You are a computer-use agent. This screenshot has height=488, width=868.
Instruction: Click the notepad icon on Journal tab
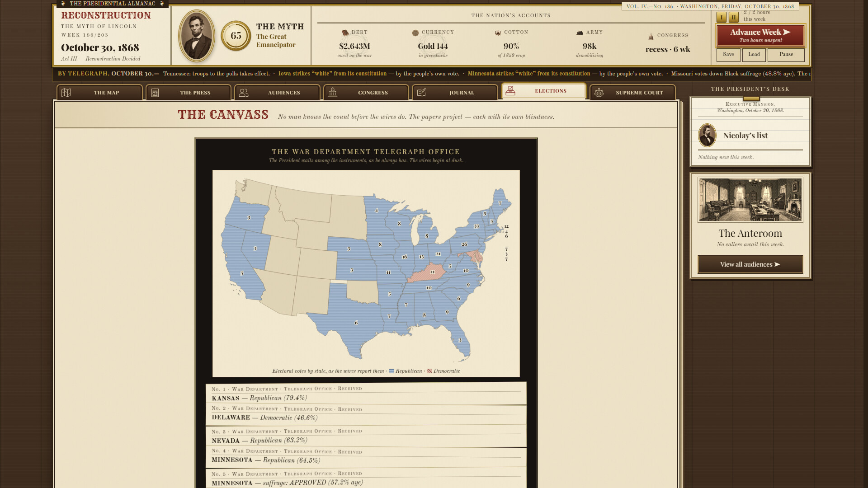(x=421, y=93)
